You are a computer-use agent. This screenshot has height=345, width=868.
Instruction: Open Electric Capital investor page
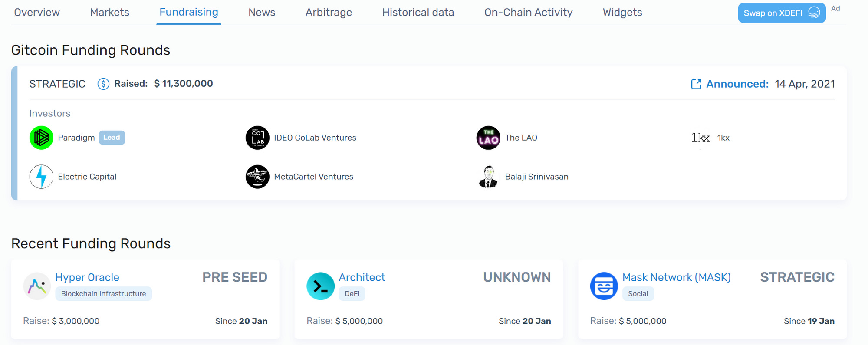click(x=87, y=177)
